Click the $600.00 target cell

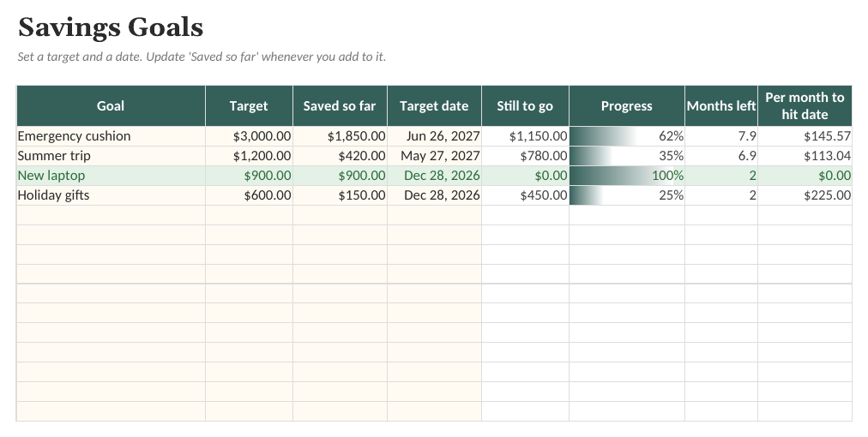pyautogui.click(x=249, y=195)
